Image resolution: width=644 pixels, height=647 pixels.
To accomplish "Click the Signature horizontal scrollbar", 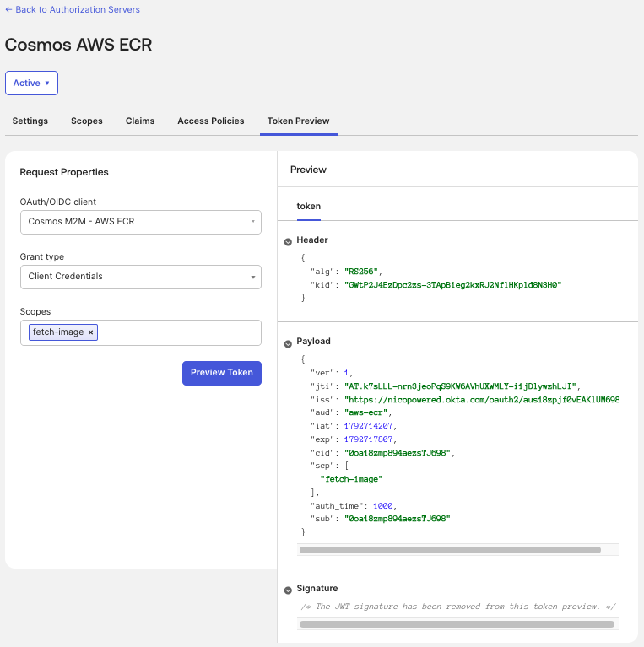I will pos(457,624).
